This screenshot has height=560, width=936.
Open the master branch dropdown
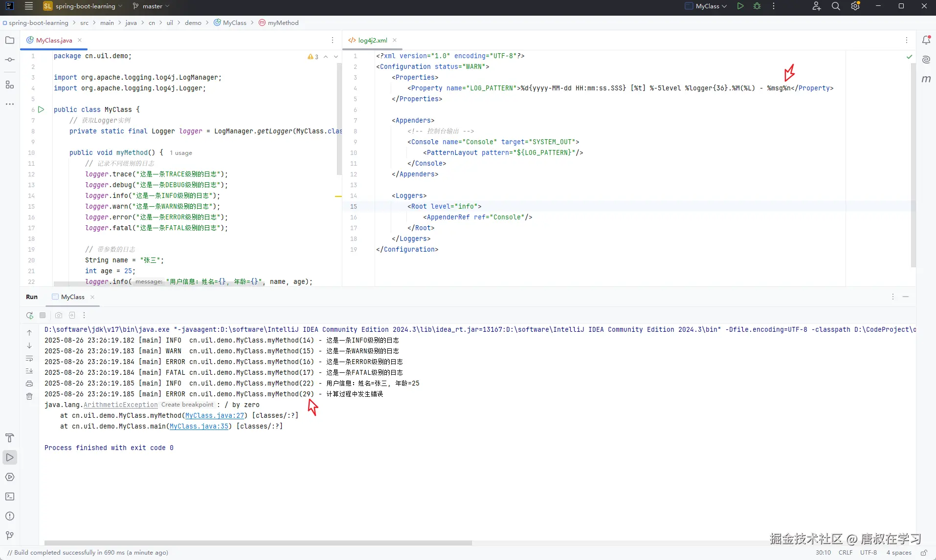click(151, 6)
